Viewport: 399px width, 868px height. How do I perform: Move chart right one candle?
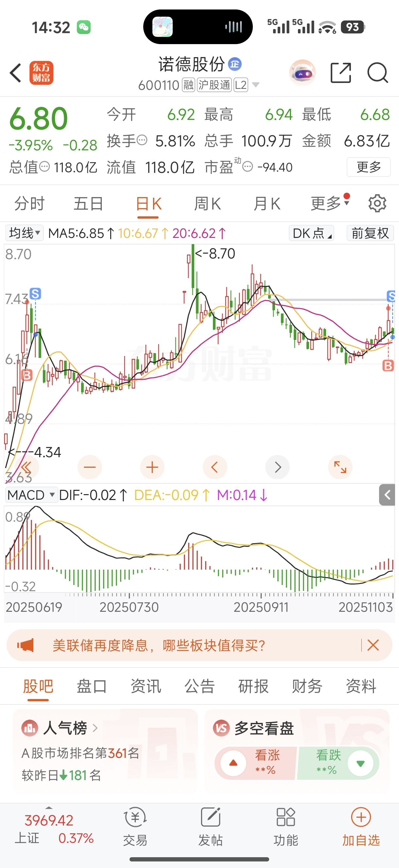click(x=278, y=467)
